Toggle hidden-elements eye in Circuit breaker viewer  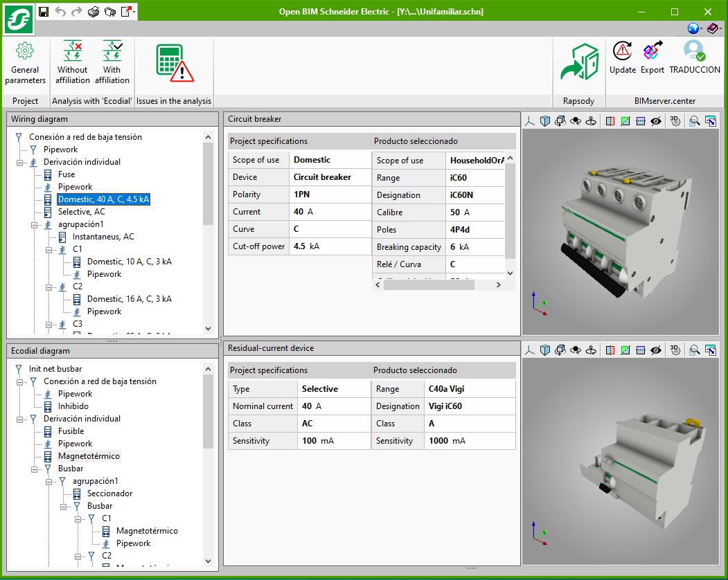click(x=655, y=121)
